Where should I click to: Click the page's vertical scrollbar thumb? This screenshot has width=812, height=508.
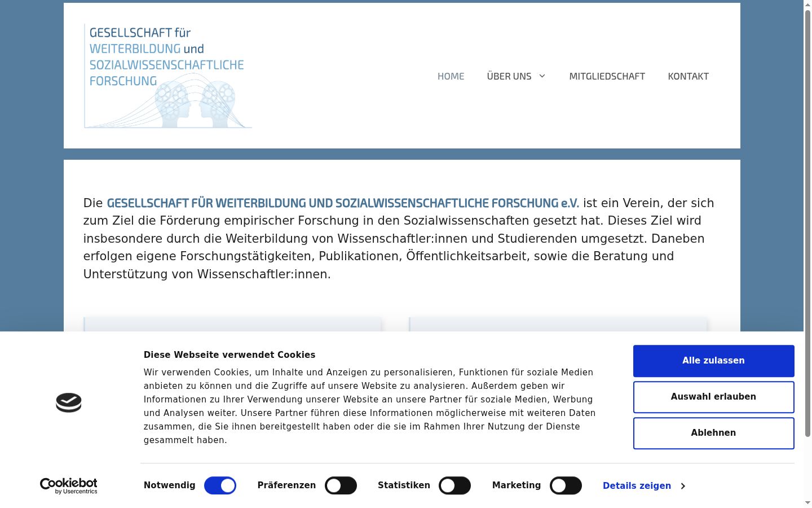(x=807, y=223)
